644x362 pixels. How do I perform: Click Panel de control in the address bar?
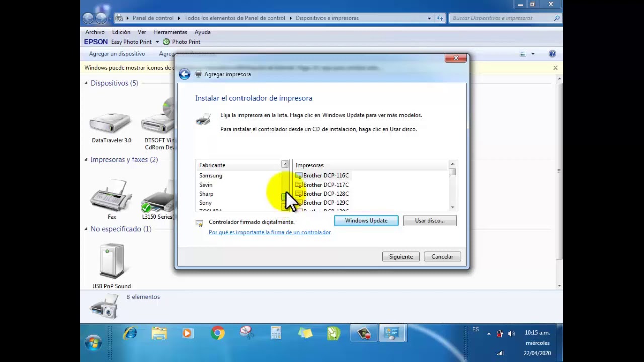[153, 18]
